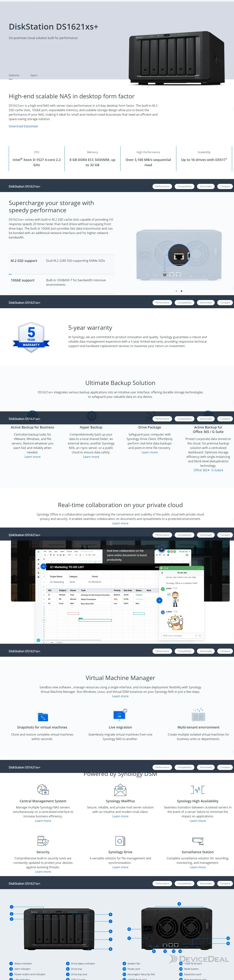Click Downloads in bar above Virtual Machine Manager
This screenshot has width=234, height=980.
point(206,651)
